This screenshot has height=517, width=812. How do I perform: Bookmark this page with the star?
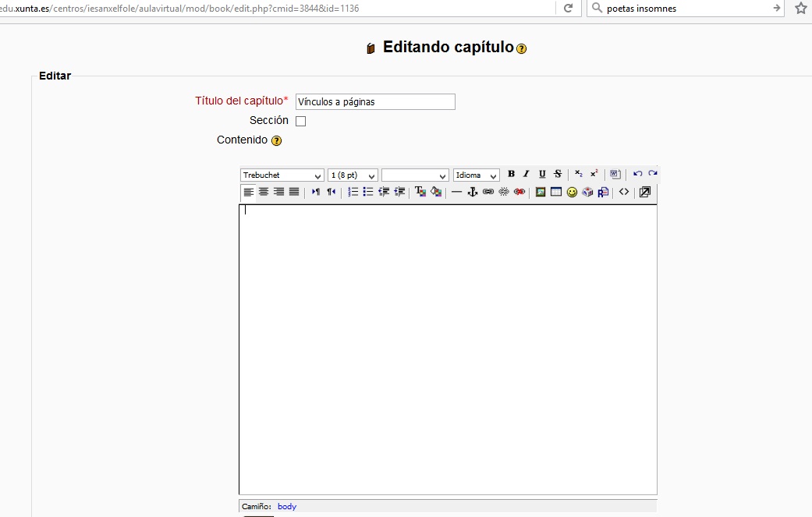(800, 8)
